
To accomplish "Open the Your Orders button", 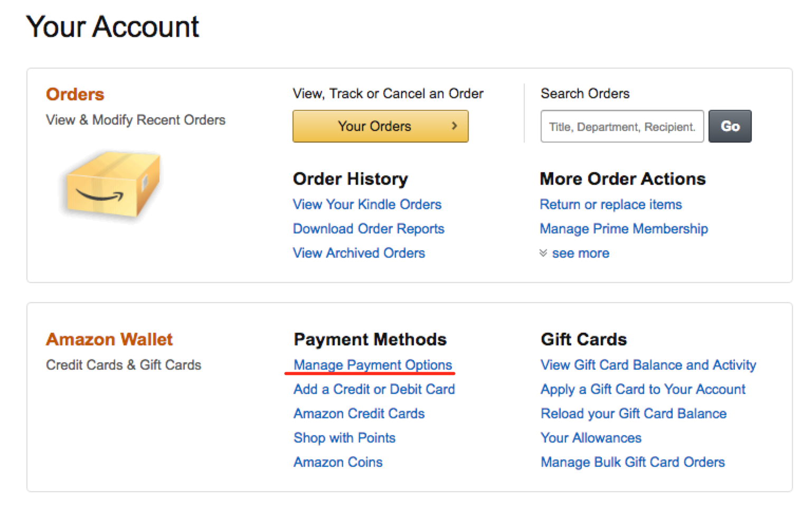I will point(380,126).
